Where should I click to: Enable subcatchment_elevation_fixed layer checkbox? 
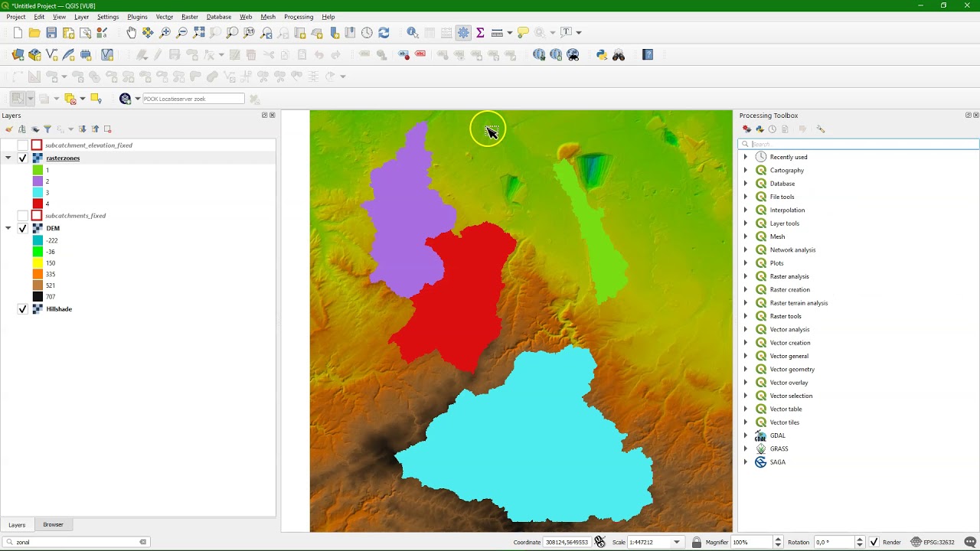pyautogui.click(x=23, y=145)
